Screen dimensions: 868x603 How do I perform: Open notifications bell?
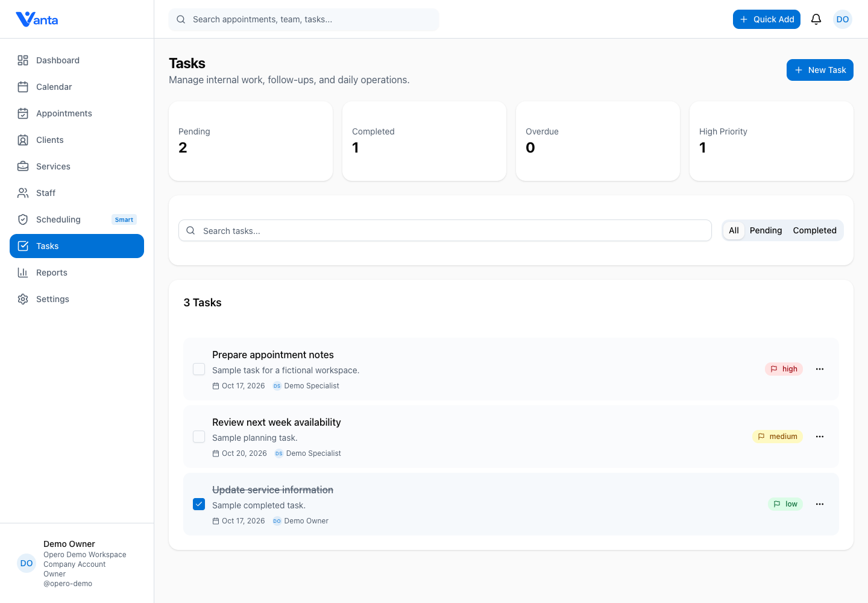click(x=816, y=19)
